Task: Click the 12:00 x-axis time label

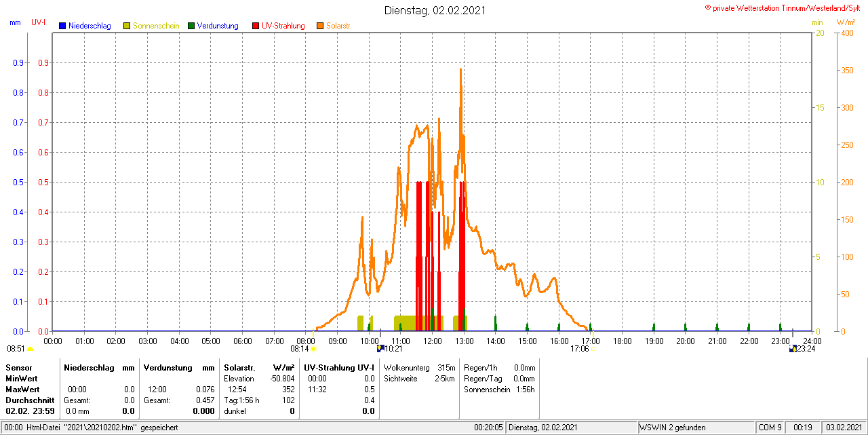Action: [432, 341]
